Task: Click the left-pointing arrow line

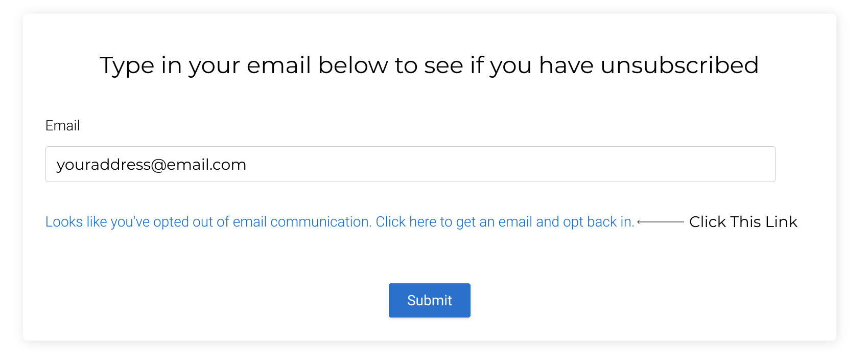Action: (661, 222)
